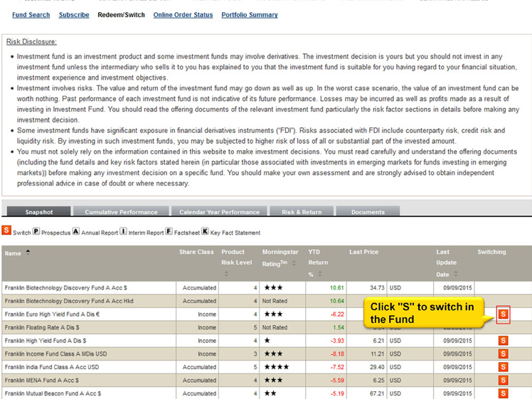Open the Risk & Return tab
The image size is (532, 399).
point(302,211)
